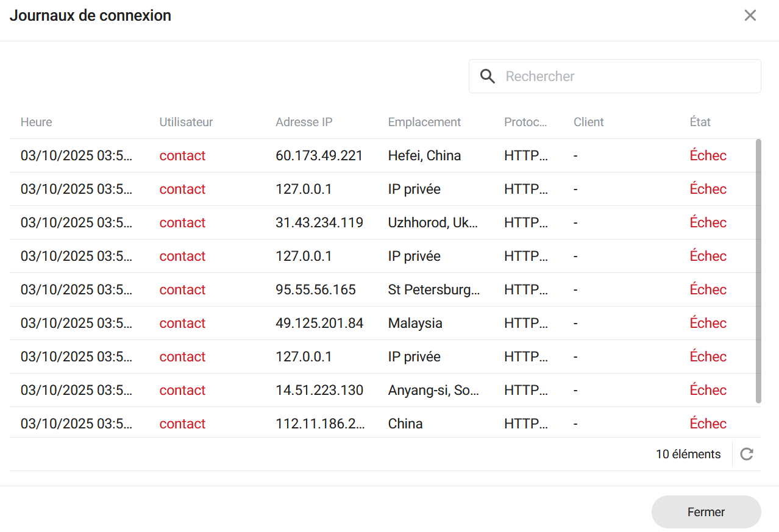Select the row located in Malaysia
This screenshot has width=779, height=532.
pos(414,323)
